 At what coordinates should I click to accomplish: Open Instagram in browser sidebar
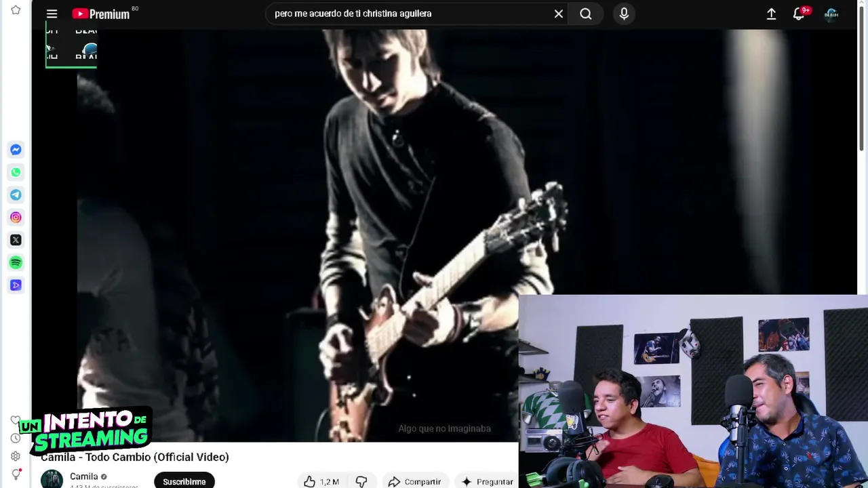pos(16,218)
